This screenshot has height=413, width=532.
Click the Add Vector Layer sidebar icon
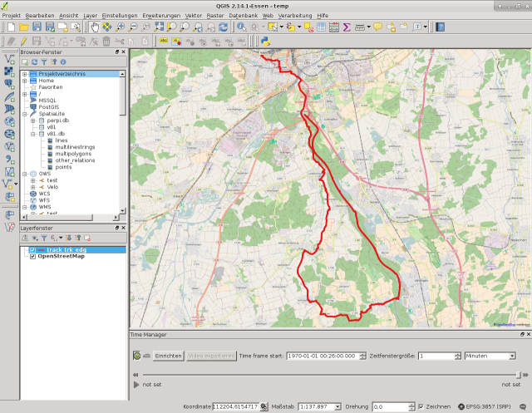coord(9,59)
